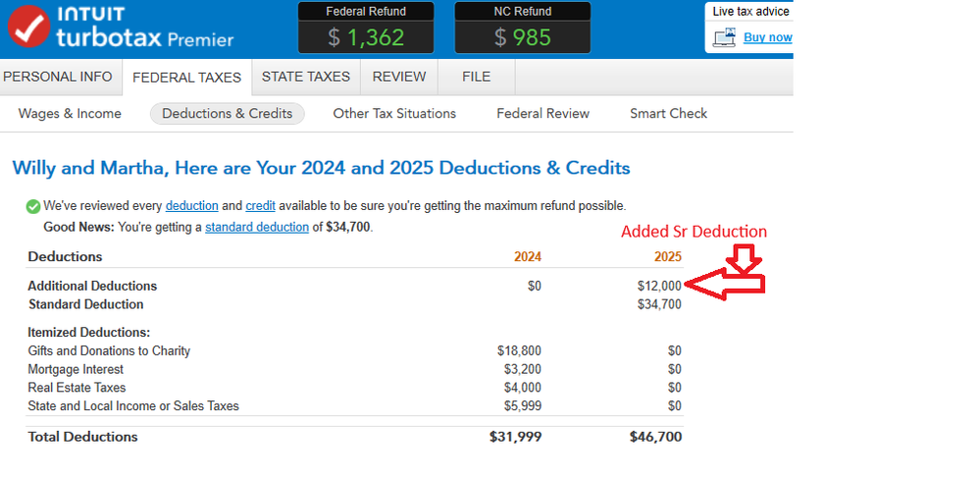This screenshot has width=980, height=479.
Task: Switch to the State Taxes tab
Action: (x=305, y=77)
